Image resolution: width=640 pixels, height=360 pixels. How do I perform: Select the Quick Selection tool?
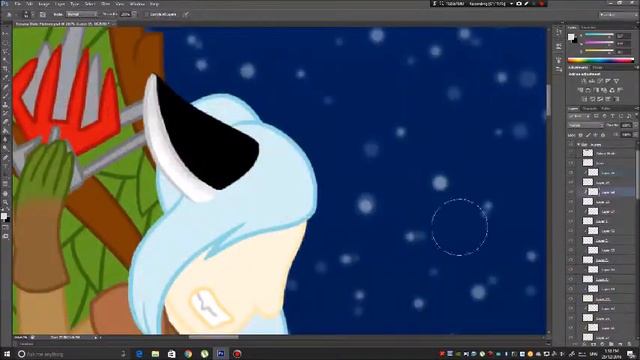(x=5, y=60)
